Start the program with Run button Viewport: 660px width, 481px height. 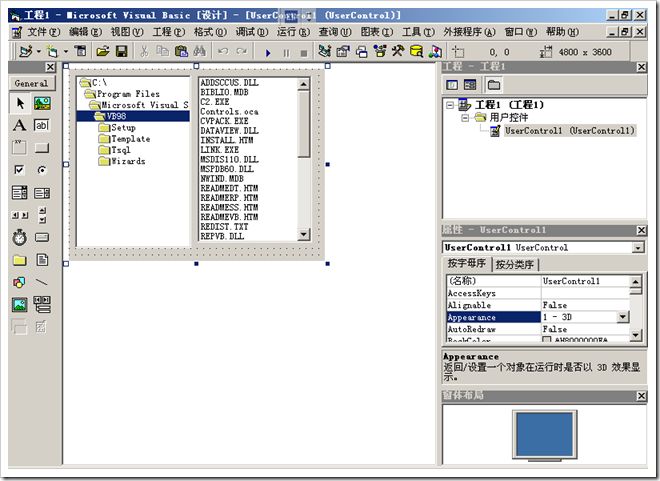point(268,53)
